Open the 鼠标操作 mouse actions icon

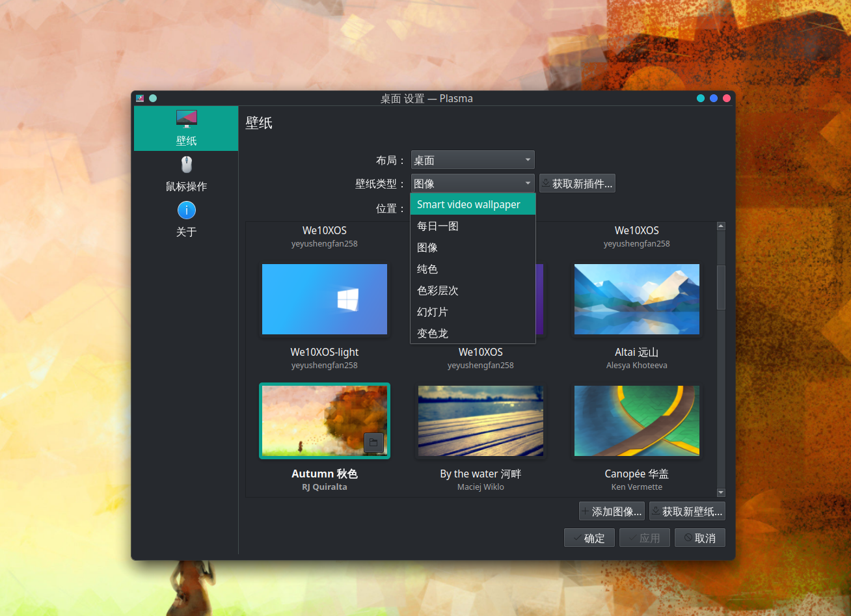click(186, 165)
